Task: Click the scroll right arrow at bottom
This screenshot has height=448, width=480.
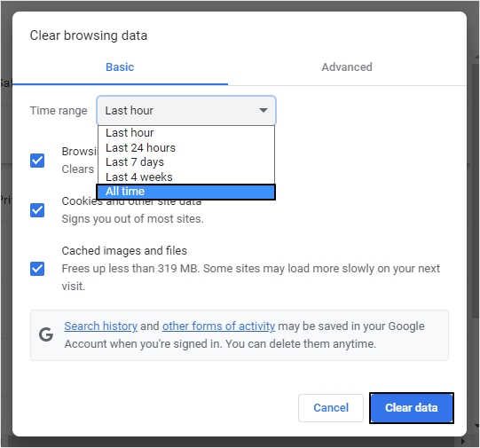Action: (463, 441)
